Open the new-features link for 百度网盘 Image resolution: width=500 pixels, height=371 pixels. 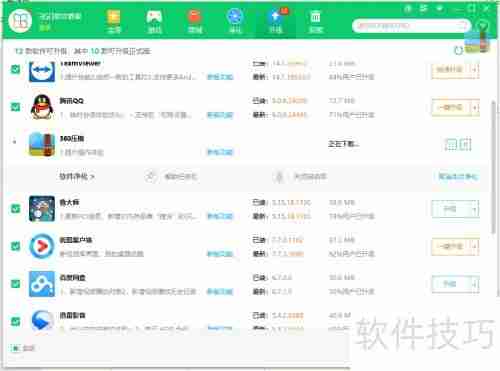(x=220, y=292)
